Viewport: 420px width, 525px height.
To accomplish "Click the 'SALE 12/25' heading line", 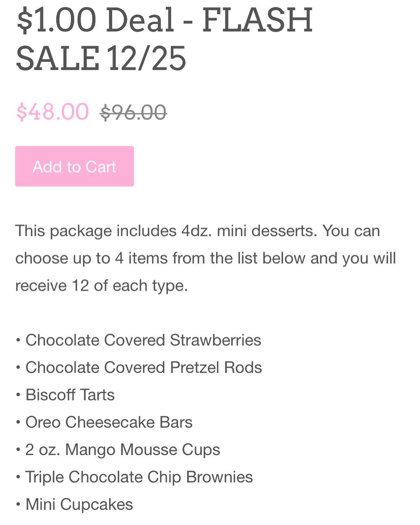I will (x=101, y=58).
